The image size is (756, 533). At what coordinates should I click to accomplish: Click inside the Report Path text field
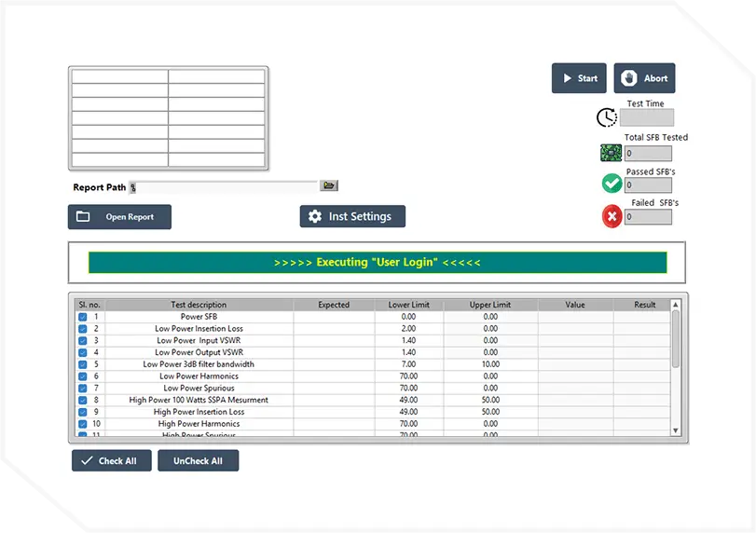click(228, 187)
